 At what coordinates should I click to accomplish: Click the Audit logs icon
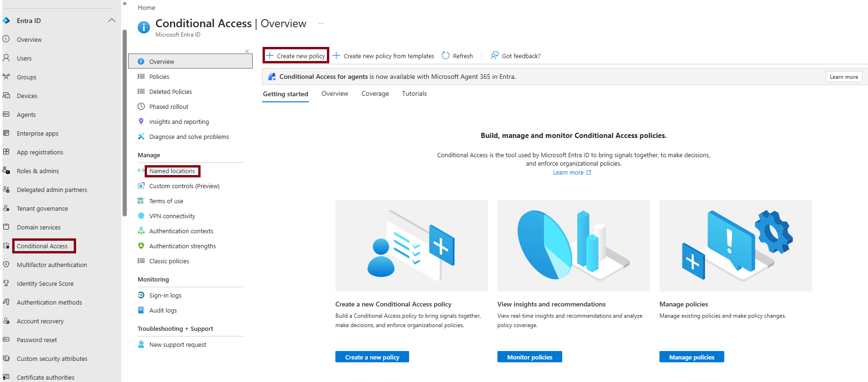point(141,310)
